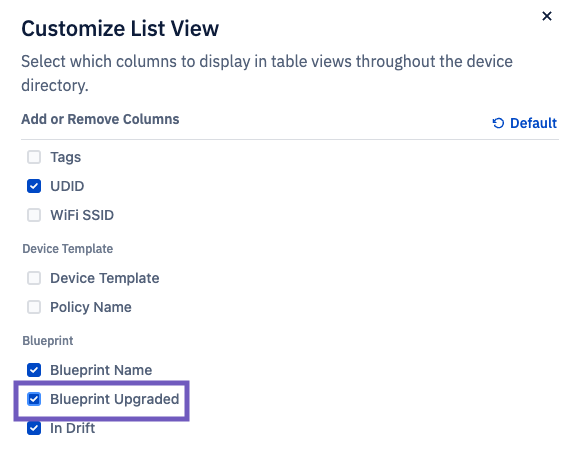The width and height of the screenshot is (578, 456).
Task: Click the UDID label text
Action: click(67, 186)
